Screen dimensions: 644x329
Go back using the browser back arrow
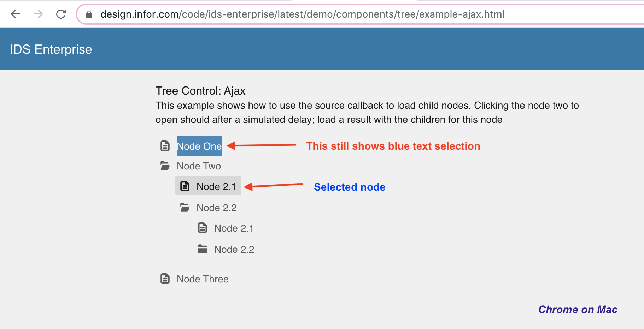click(x=16, y=14)
